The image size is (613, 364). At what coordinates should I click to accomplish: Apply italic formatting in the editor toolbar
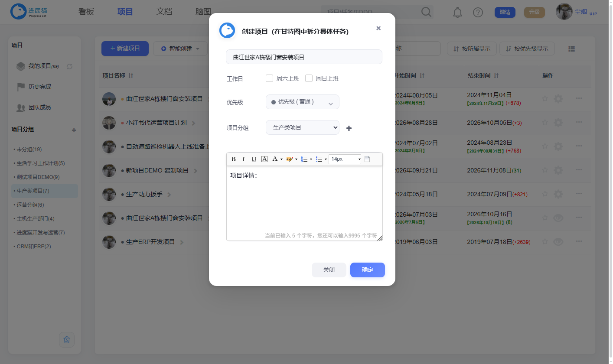[x=243, y=159]
